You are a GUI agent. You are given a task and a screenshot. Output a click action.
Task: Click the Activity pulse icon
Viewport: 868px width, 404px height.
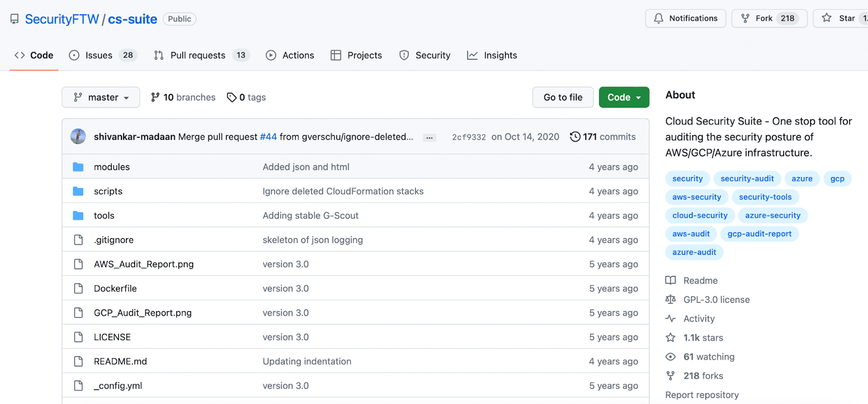[x=671, y=318]
